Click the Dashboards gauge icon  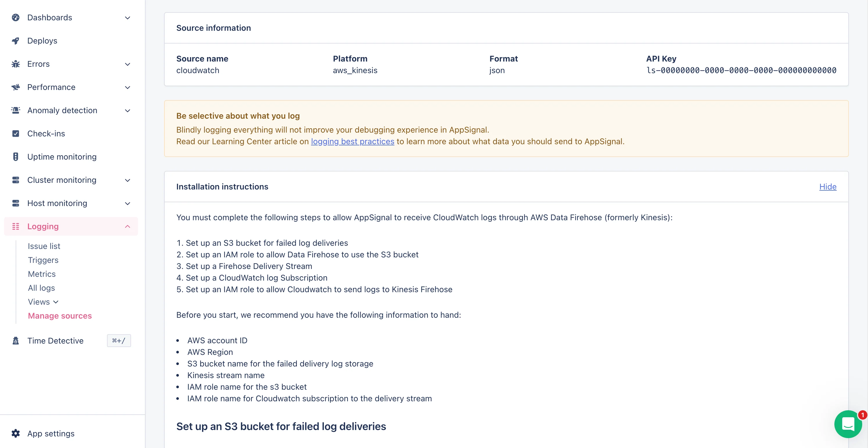(x=15, y=17)
